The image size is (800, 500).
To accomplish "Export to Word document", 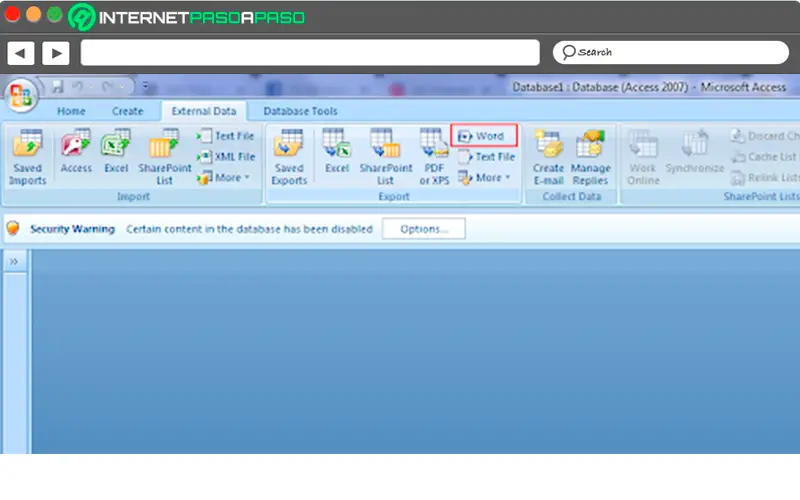I will click(484, 136).
